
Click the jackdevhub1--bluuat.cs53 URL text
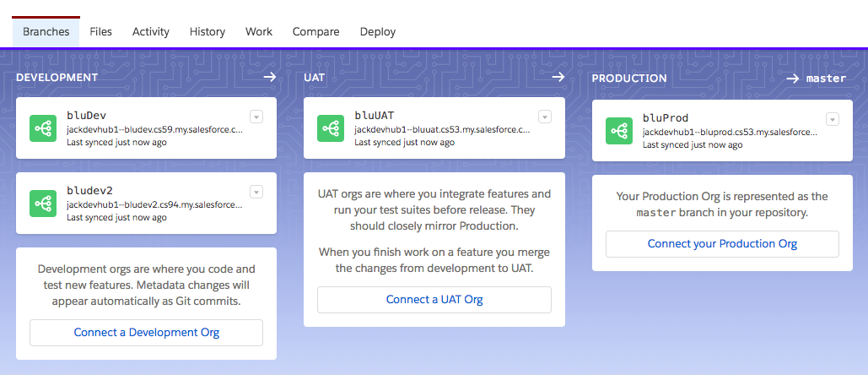point(442,130)
